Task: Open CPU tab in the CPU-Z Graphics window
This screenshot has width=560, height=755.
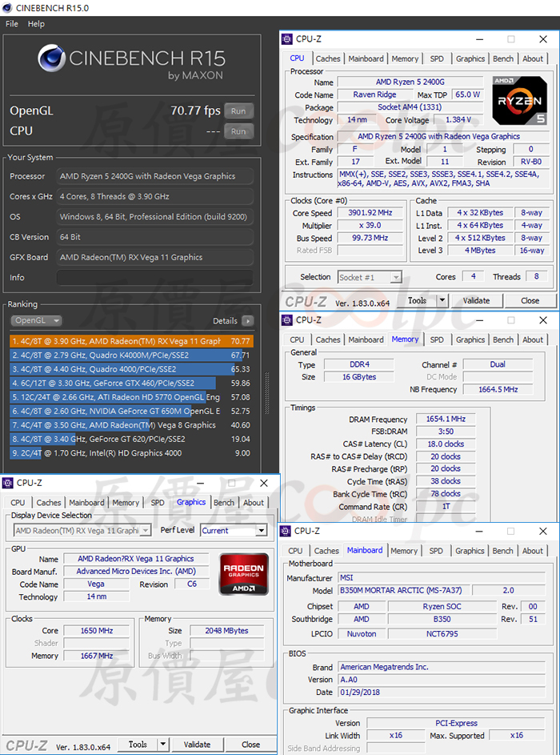Action: tap(18, 502)
